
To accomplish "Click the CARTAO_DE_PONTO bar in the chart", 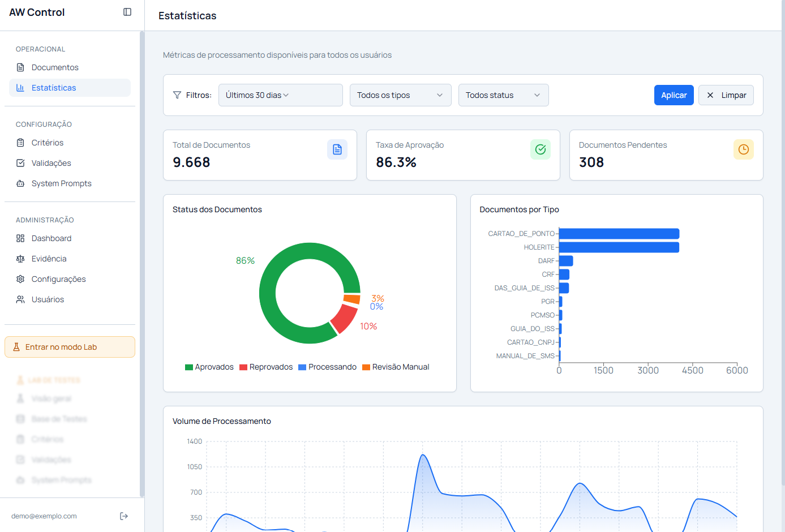I will click(619, 234).
